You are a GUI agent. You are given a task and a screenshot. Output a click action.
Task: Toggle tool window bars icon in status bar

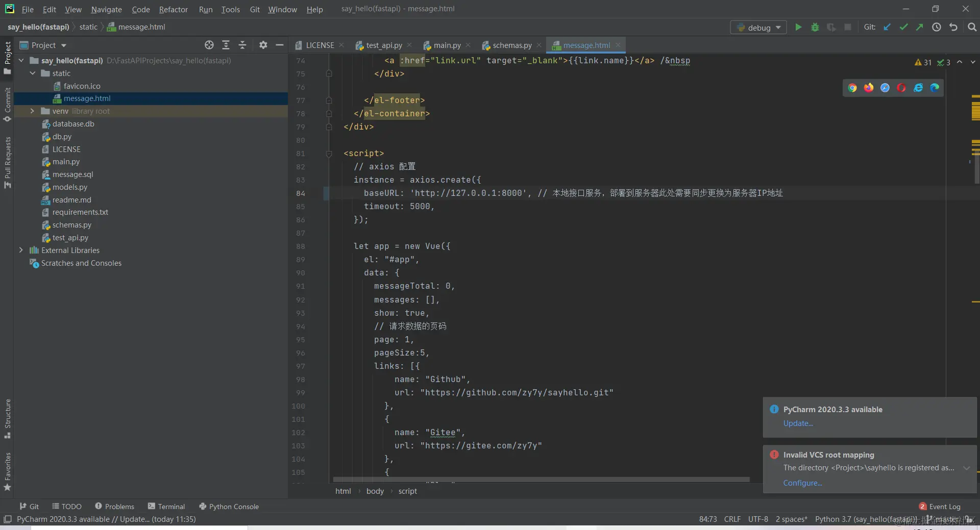pos(8,519)
